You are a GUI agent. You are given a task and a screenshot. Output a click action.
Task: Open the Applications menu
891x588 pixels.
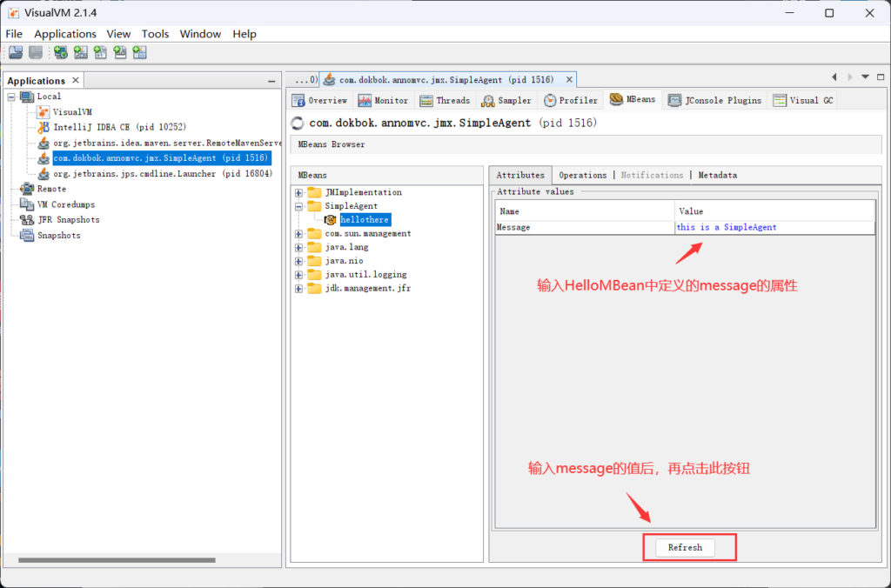click(x=65, y=34)
